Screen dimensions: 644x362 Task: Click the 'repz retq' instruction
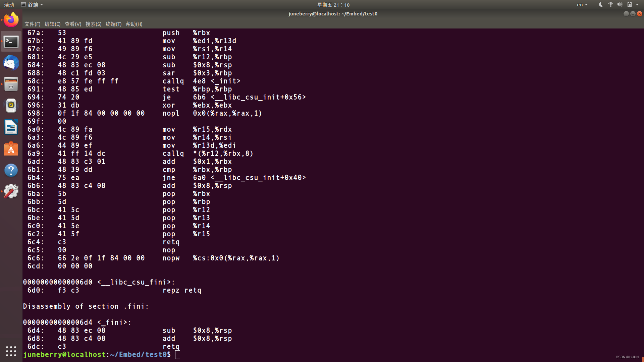[x=182, y=290]
